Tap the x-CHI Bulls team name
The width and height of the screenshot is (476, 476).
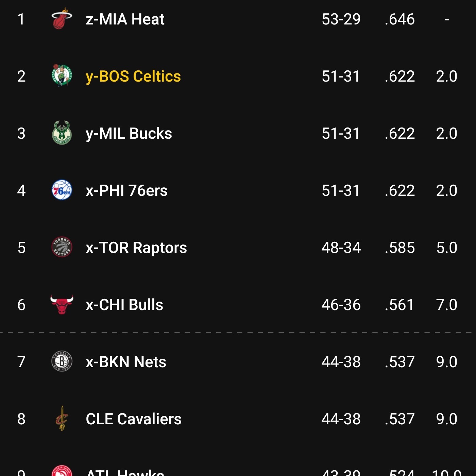pos(124,305)
